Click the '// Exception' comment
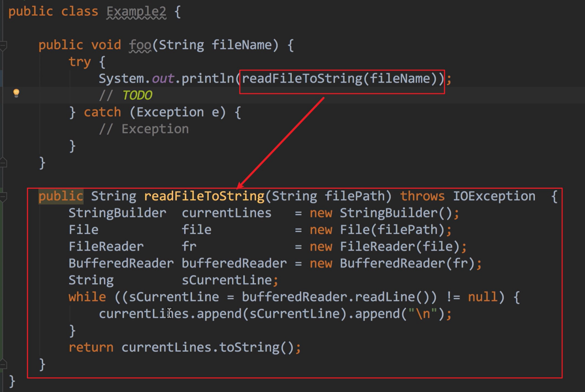Screen dimensions: 585x392 [144, 129]
